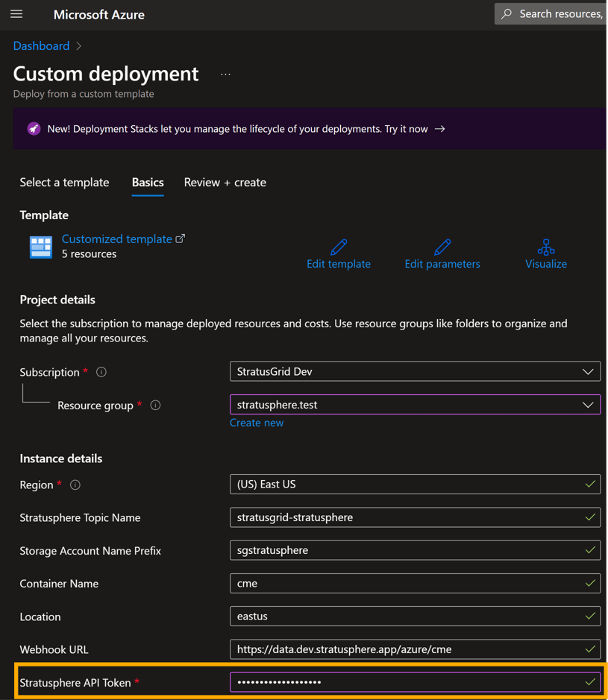View Subscription info tooltip icon
The image size is (608, 700).
pyautogui.click(x=101, y=371)
